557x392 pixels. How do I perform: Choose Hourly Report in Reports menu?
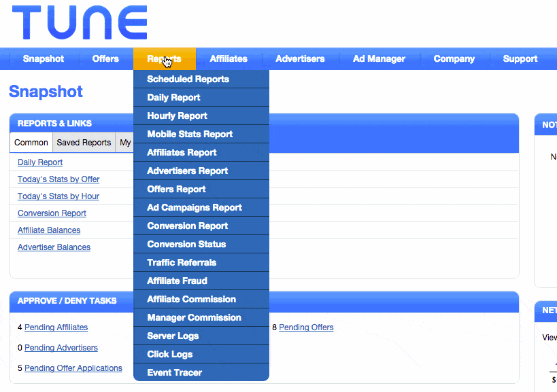[177, 116]
